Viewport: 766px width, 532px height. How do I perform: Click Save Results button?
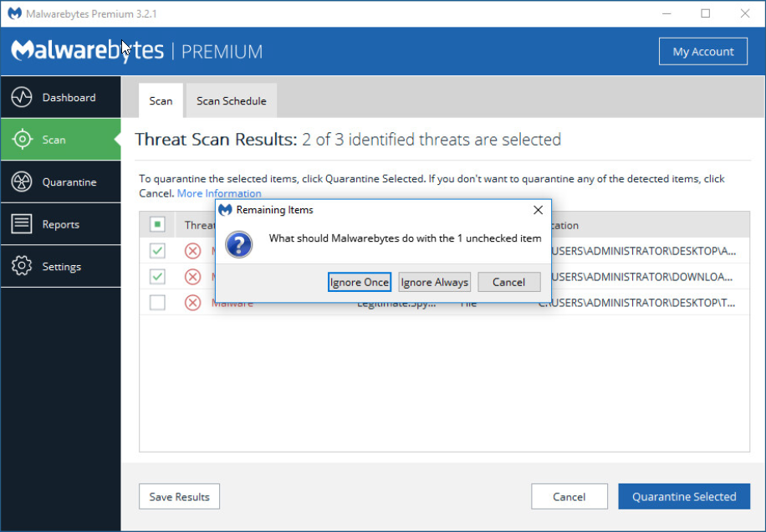click(x=179, y=496)
